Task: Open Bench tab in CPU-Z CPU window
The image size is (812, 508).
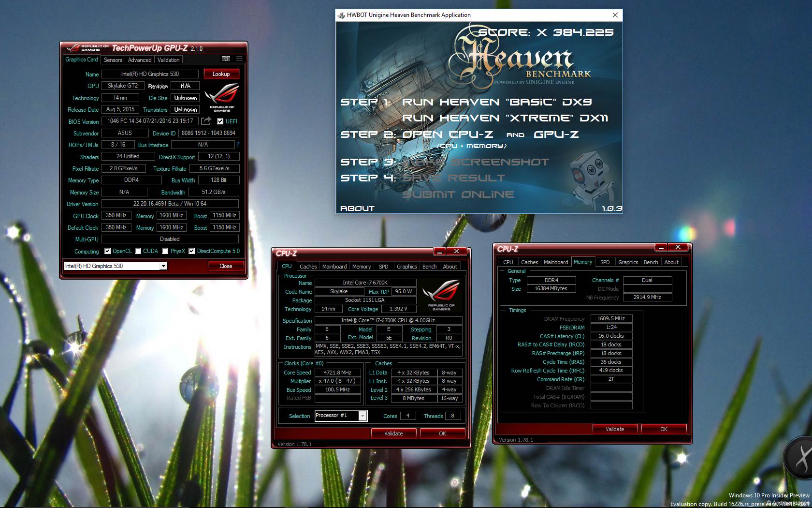Action: 429,267
